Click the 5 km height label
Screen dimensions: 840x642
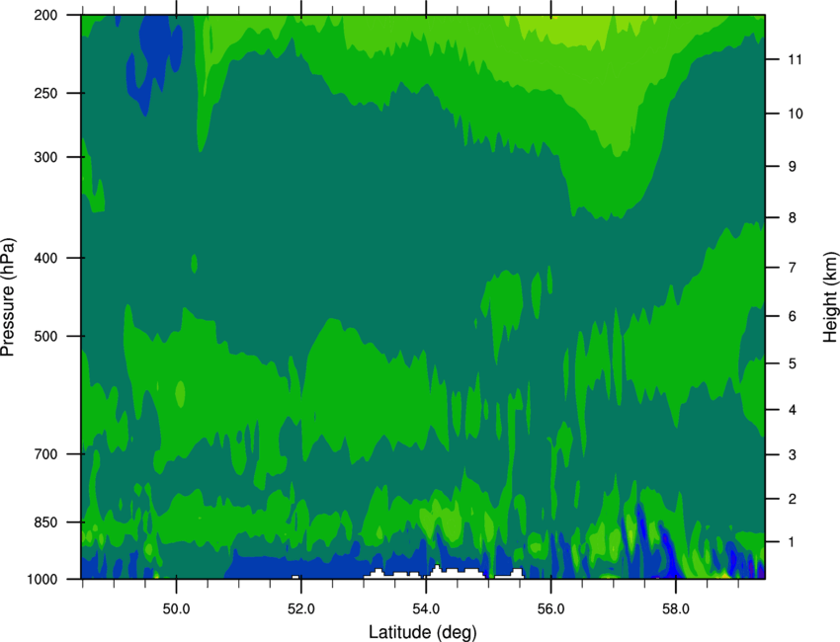[x=792, y=363]
